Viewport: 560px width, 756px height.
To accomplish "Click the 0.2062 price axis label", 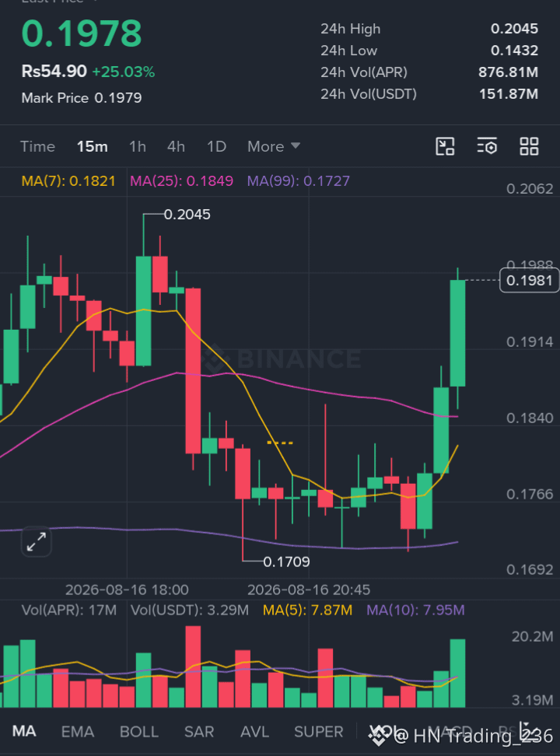I will click(530, 188).
